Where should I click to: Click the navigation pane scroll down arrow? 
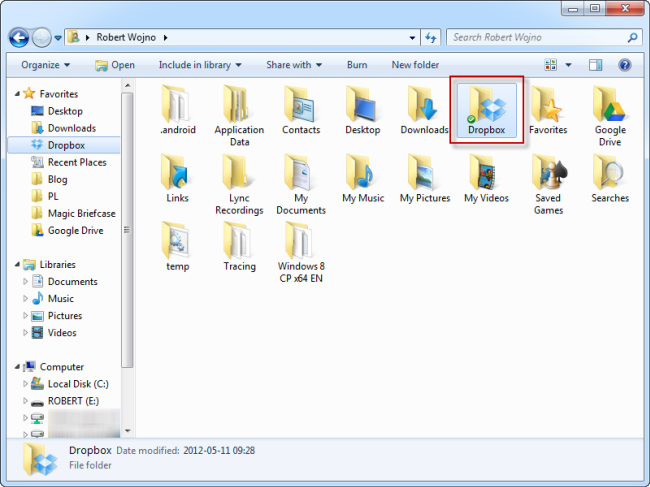tap(128, 431)
